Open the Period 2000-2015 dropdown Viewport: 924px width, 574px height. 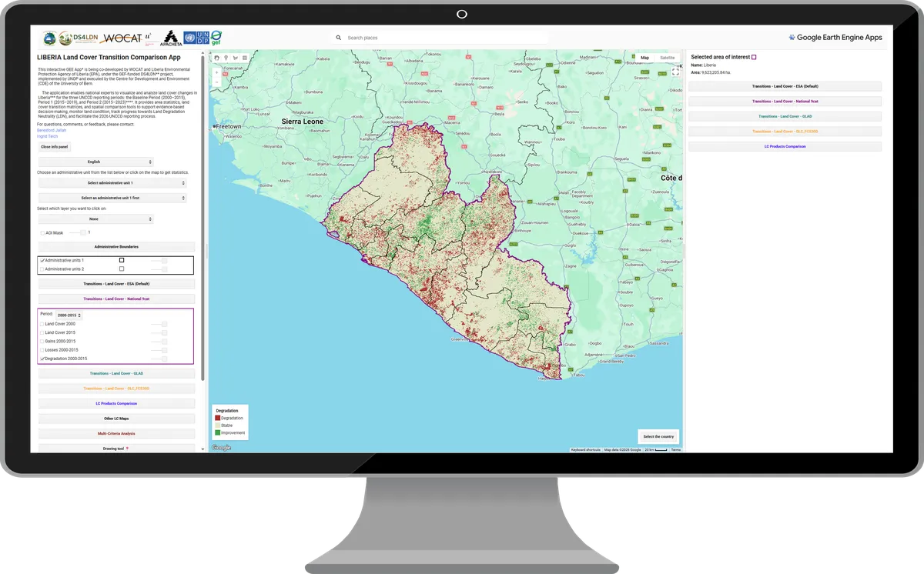[69, 315]
